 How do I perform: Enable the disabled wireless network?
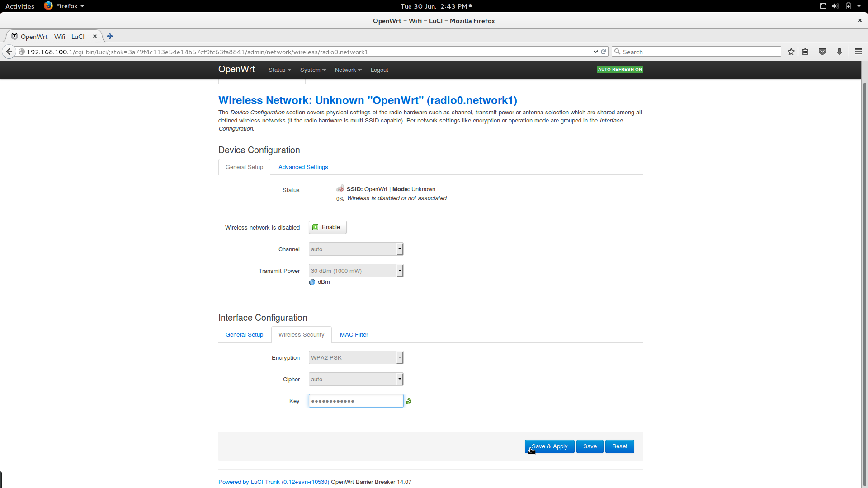327,227
